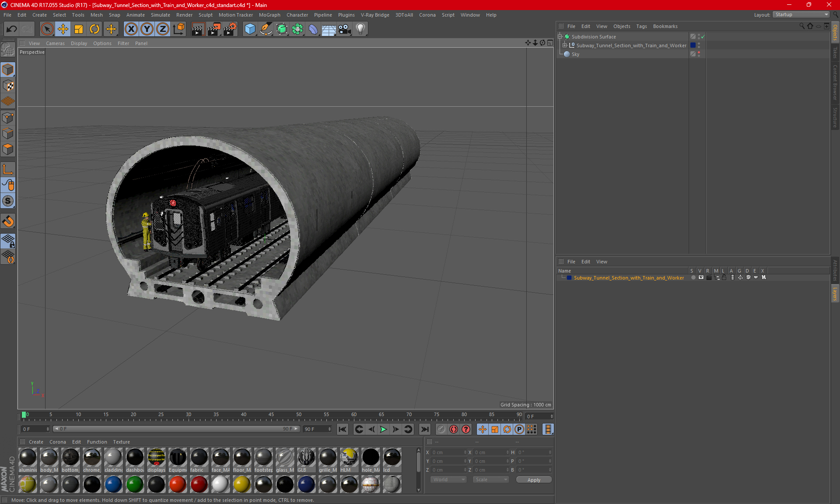Image resolution: width=840 pixels, height=504 pixels.
Task: Open the MoGraph menu
Action: 269,15
